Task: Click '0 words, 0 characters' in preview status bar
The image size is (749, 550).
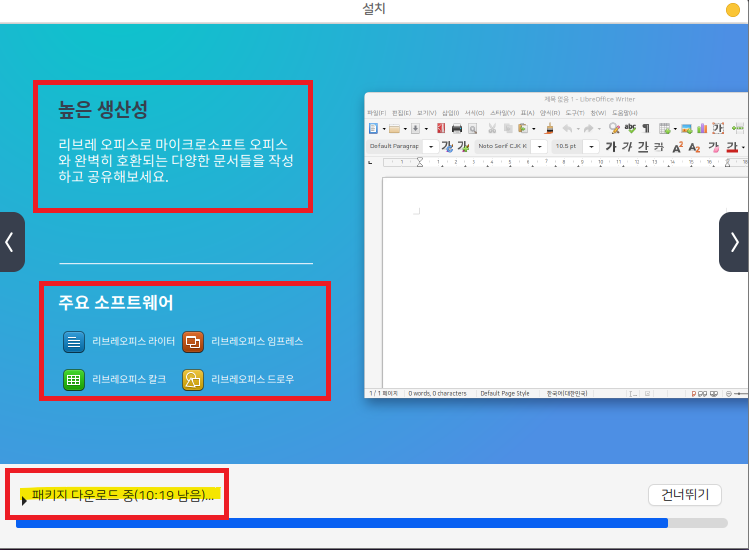Action: coord(438,394)
